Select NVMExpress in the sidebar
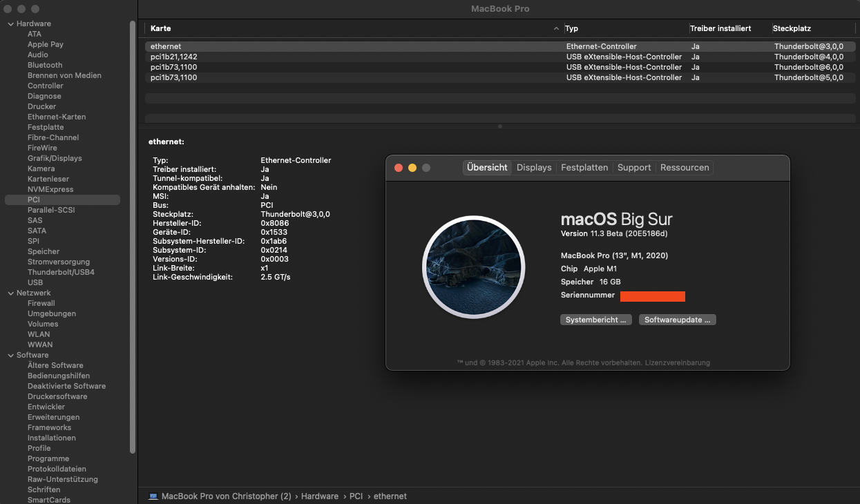 (x=50, y=189)
